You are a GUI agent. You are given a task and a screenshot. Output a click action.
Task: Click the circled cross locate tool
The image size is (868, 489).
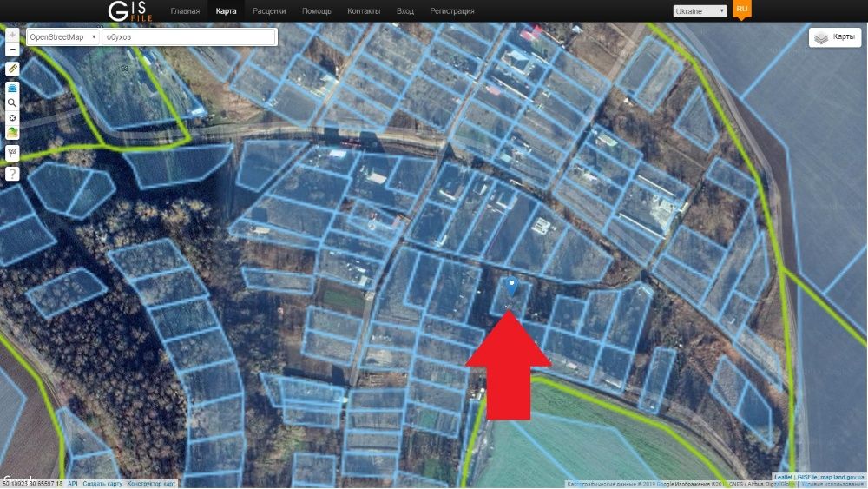click(12, 118)
